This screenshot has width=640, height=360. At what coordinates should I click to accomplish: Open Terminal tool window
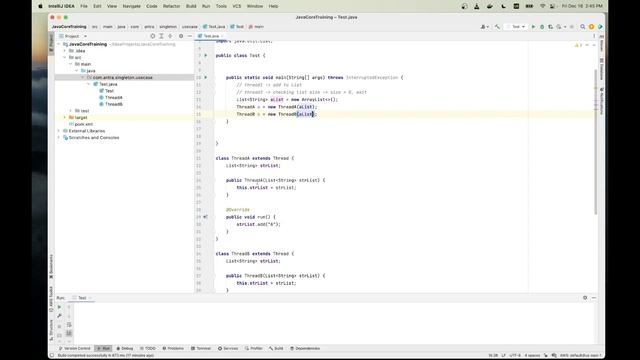(x=201, y=349)
